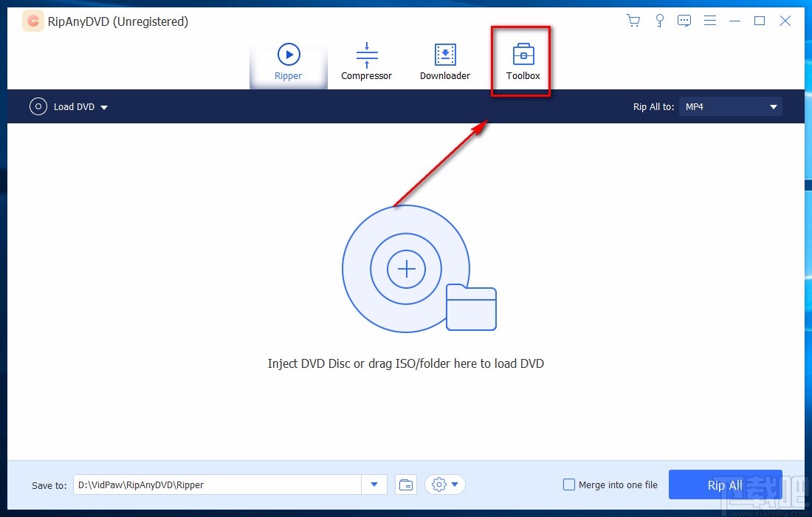812x517 pixels.
Task: Click the register key icon
Action: [659, 21]
